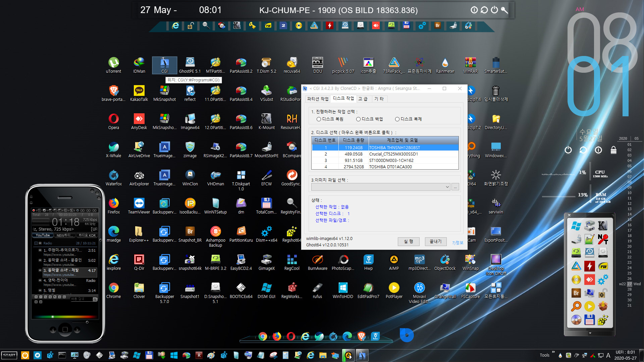The image size is (644, 362).
Task: Launch the DDU desktop icon
Action: coord(317,65)
